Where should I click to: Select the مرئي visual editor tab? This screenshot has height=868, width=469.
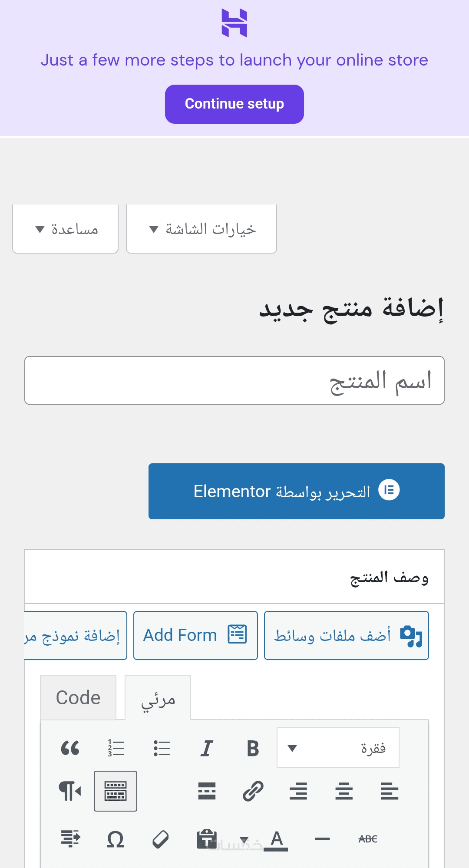click(158, 699)
